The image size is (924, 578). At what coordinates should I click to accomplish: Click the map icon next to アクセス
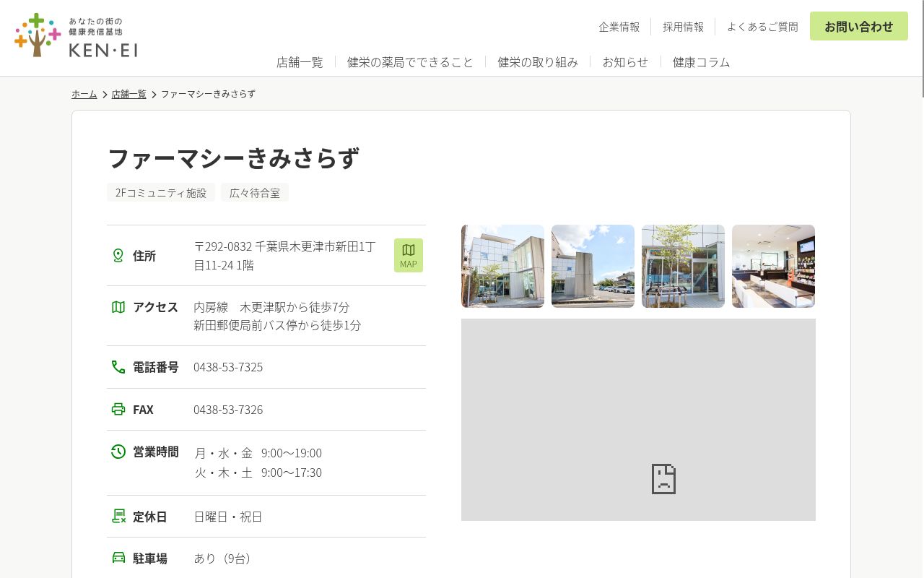[x=118, y=307]
